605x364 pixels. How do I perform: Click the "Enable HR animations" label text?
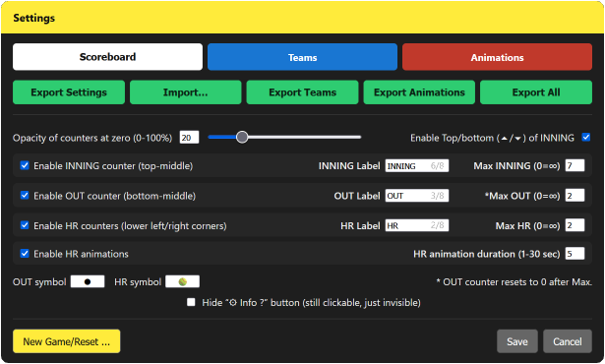point(81,254)
